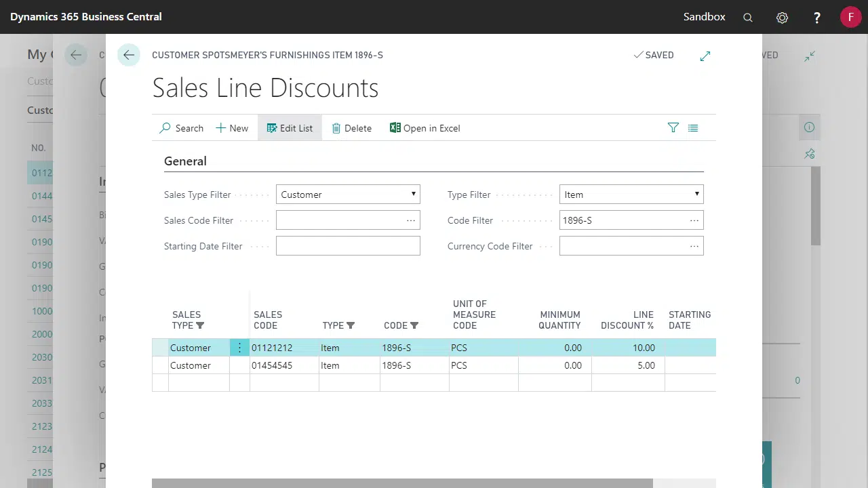
Task: Open the Sales Code Filter lookup ellipsis
Action: (x=410, y=220)
